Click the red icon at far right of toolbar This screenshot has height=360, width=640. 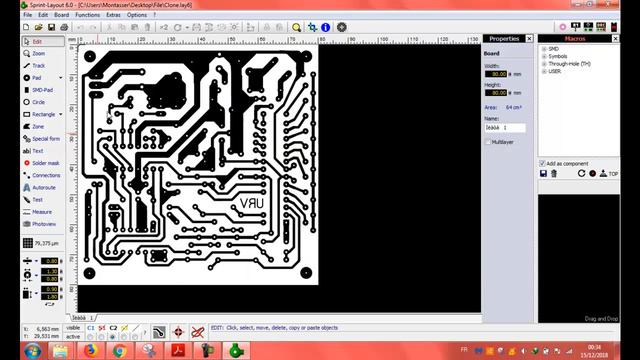613,27
